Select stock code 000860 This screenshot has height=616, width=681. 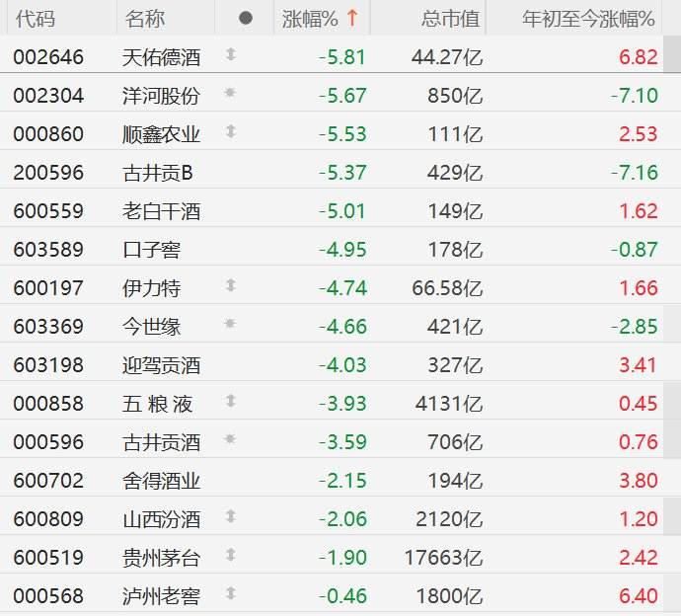(x=48, y=134)
